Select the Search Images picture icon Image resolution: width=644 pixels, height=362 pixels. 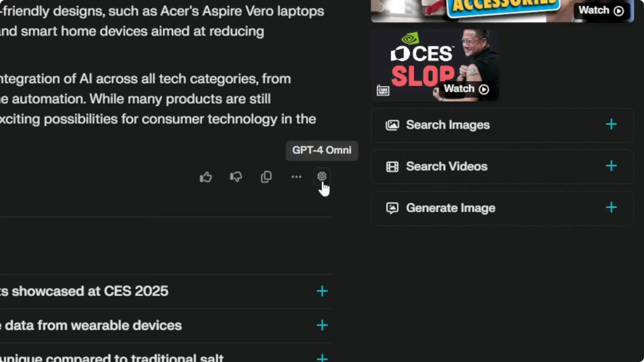pyautogui.click(x=392, y=125)
